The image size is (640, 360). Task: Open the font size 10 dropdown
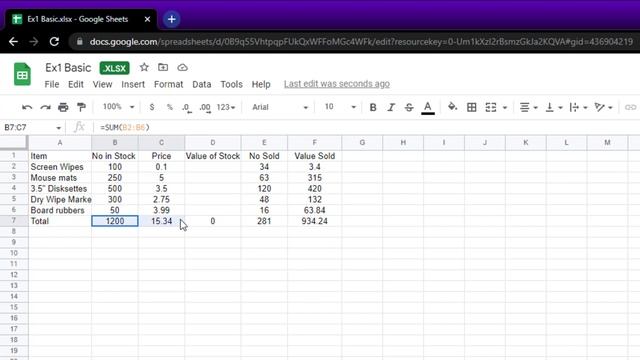pyautogui.click(x=340, y=107)
